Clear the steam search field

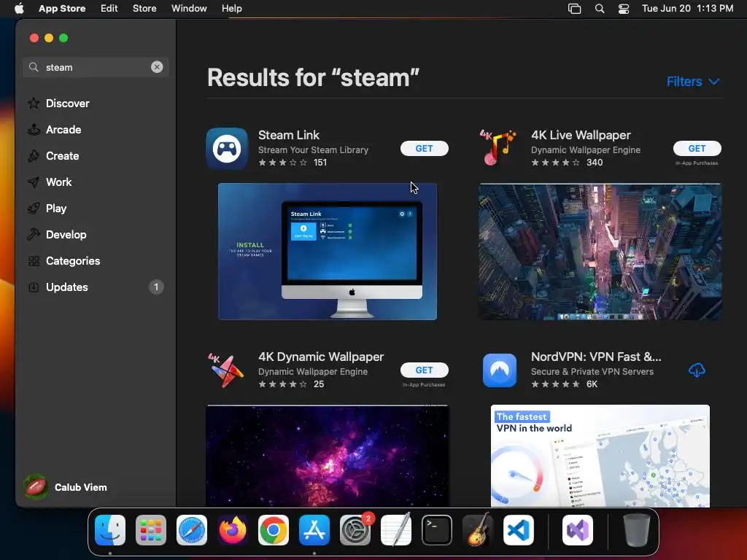[x=157, y=67]
